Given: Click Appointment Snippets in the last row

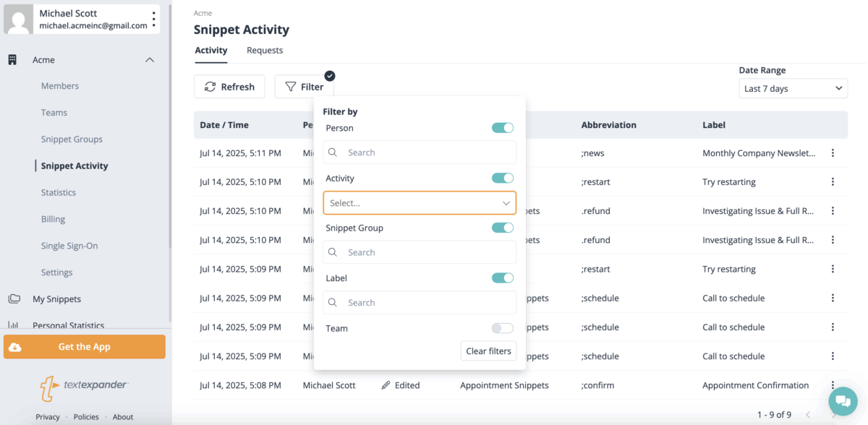Looking at the screenshot, I should point(504,385).
